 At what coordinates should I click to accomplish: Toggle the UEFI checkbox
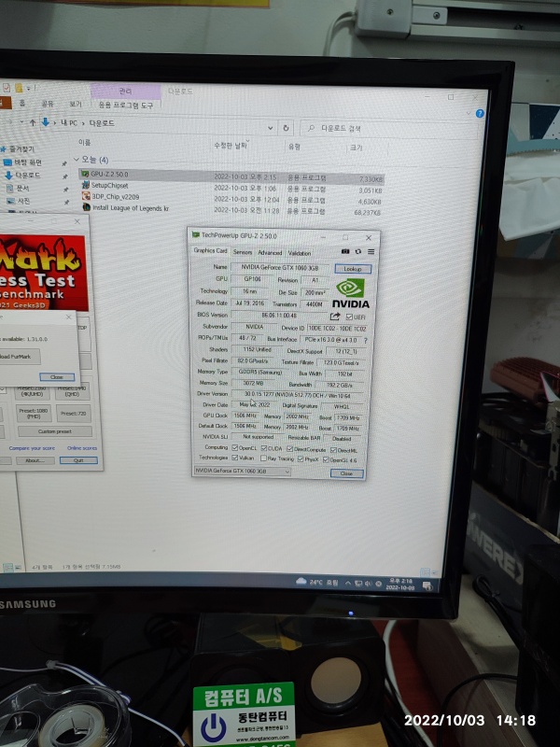pos(349,317)
